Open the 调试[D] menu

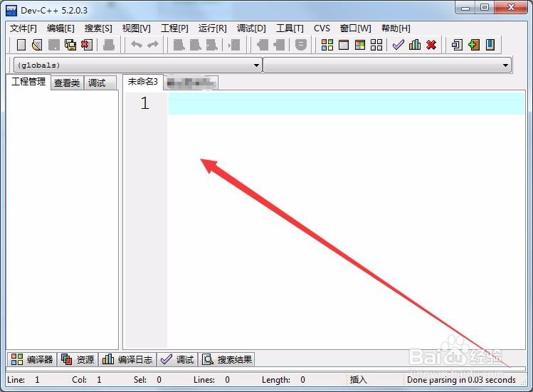[251, 28]
